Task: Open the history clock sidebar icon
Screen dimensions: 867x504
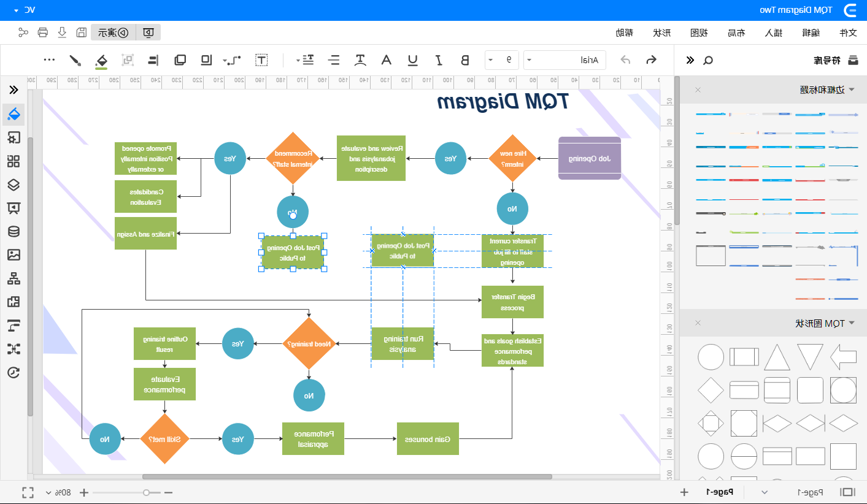Action: click(13, 372)
